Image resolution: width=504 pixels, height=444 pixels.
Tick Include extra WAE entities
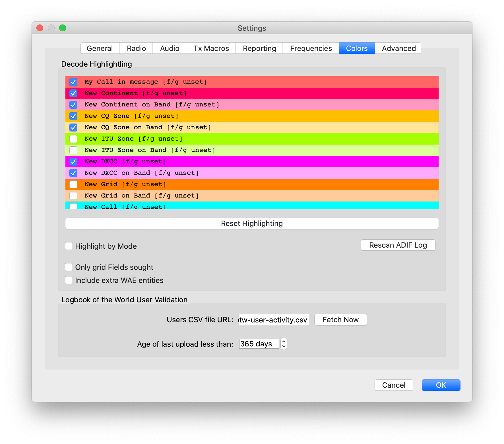(69, 280)
